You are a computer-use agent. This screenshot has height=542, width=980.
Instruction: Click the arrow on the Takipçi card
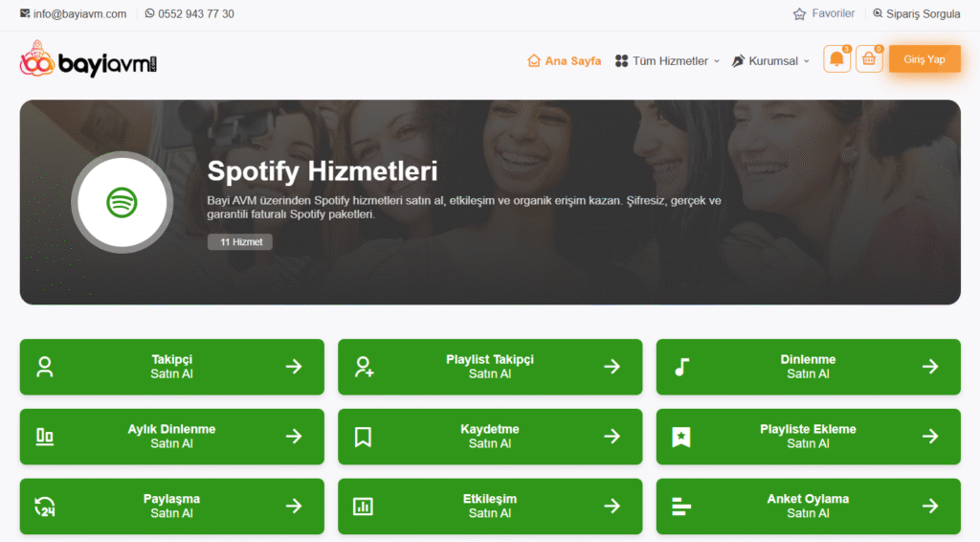click(x=294, y=367)
